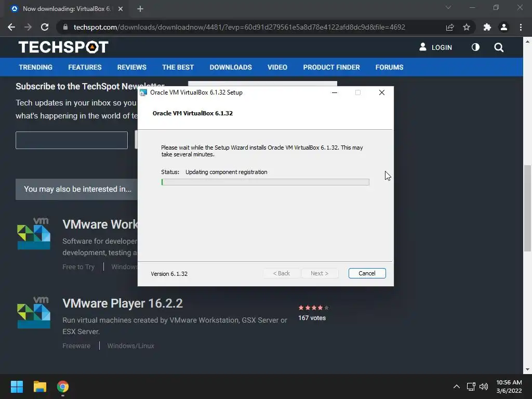Viewport: 532px width, 399px height.
Task: Open the clock and date flyout
Action: pos(509,387)
